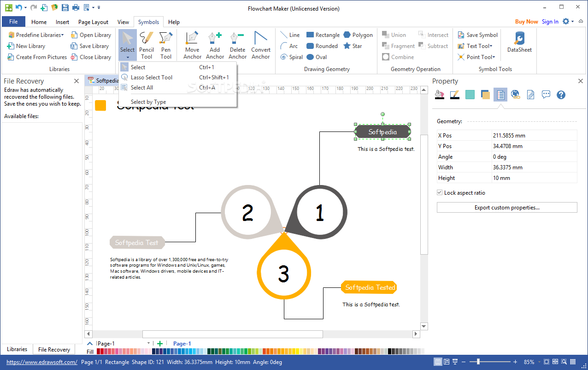The width and height of the screenshot is (588, 370).
Task: Open the edrawsoft.com link in status bar
Action: 42,362
